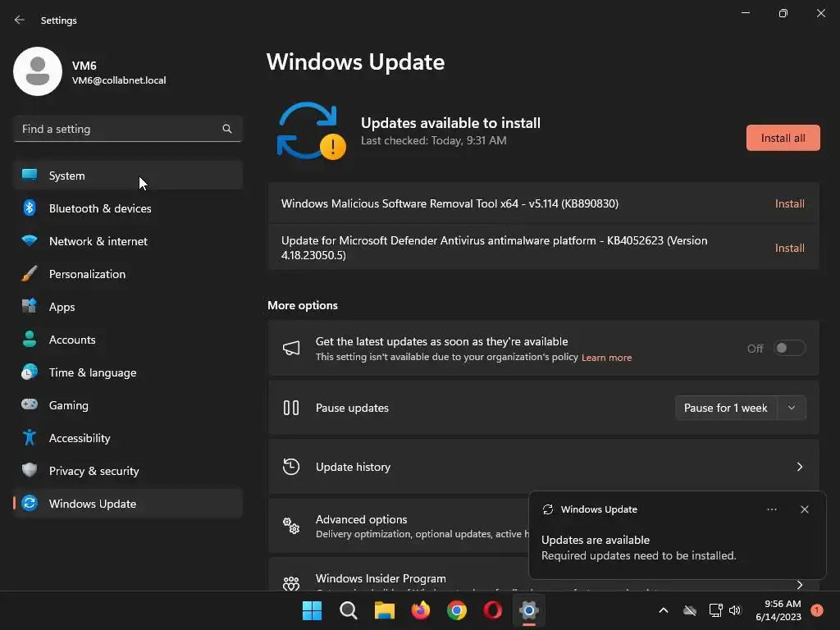Click the Accessibility figure icon
The image size is (840, 630).
pos(30,438)
